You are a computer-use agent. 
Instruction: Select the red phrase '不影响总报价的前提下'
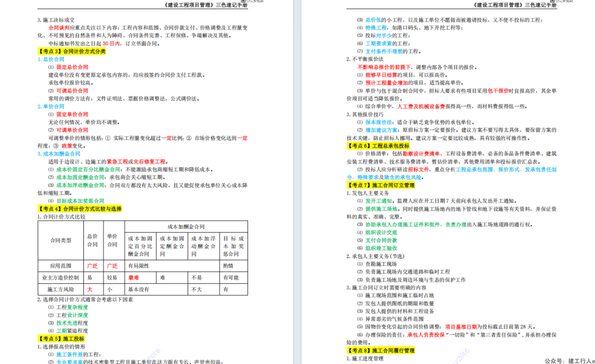[384, 67]
